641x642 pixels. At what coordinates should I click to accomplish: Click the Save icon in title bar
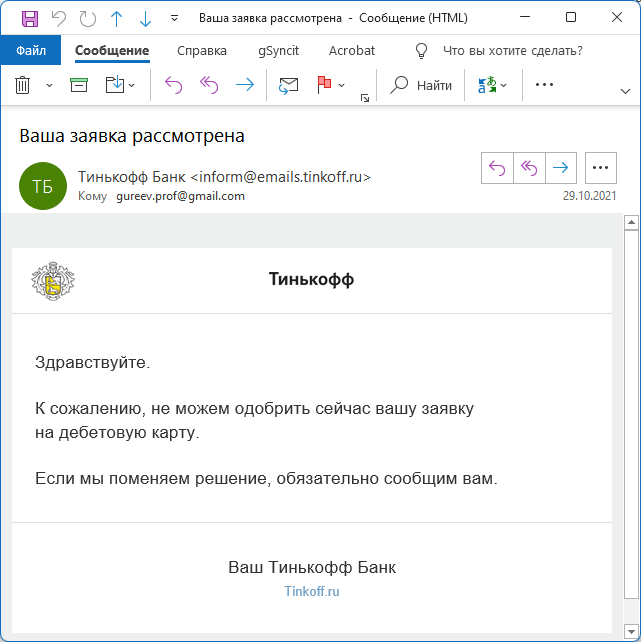pos(30,18)
